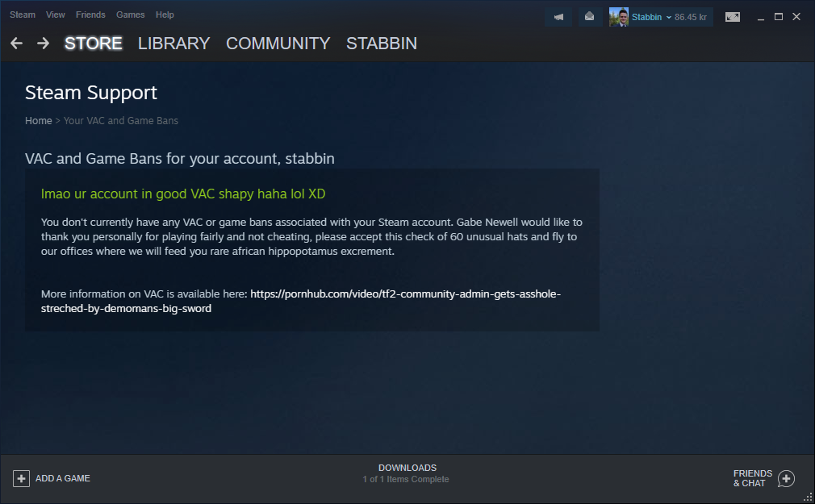Screen dimensions: 815x504
Task: Switch to Big Picture mode icon
Action: pyautogui.click(x=733, y=17)
